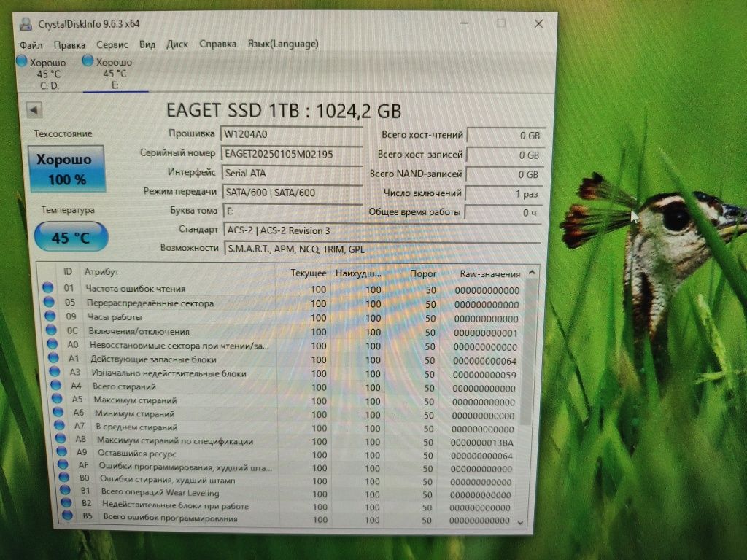Click status circle of attribute AF
The image size is (747, 560).
click(x=63, y=464)
